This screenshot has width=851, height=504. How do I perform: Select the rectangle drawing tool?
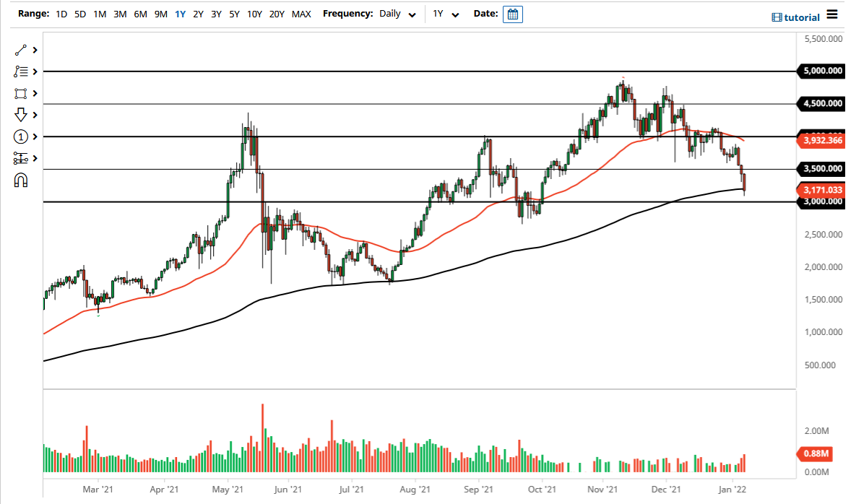21,93
